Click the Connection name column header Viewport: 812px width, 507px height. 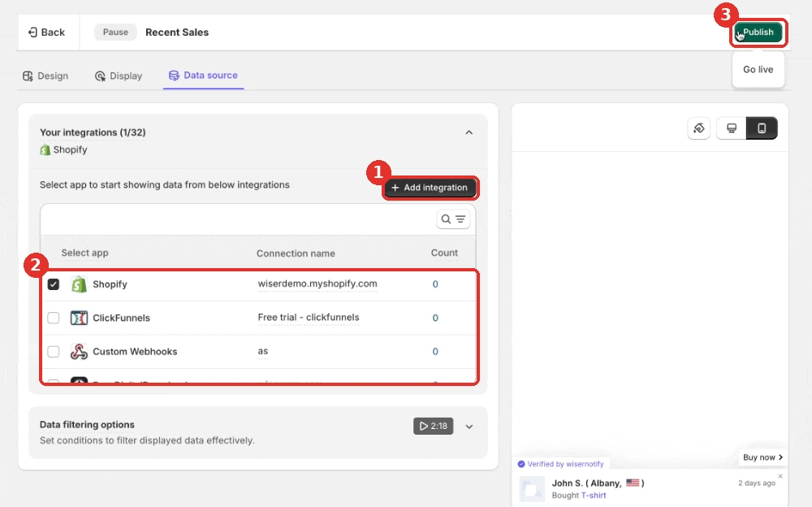pos(296,253)
